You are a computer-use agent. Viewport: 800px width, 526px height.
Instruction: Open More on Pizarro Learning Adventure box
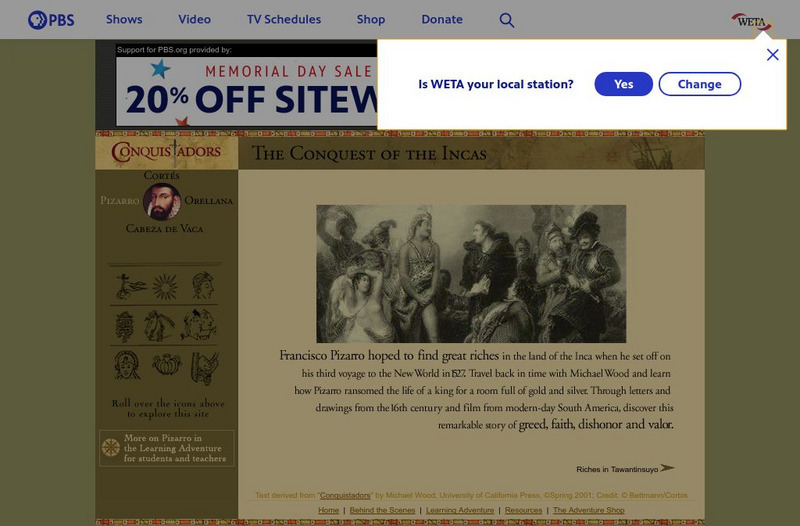pyautogui.click(x=167, y=448)
